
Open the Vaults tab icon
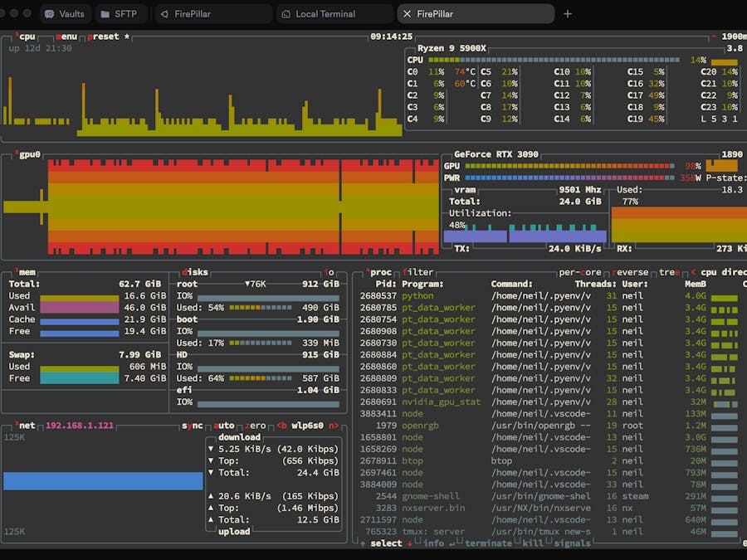50,14
